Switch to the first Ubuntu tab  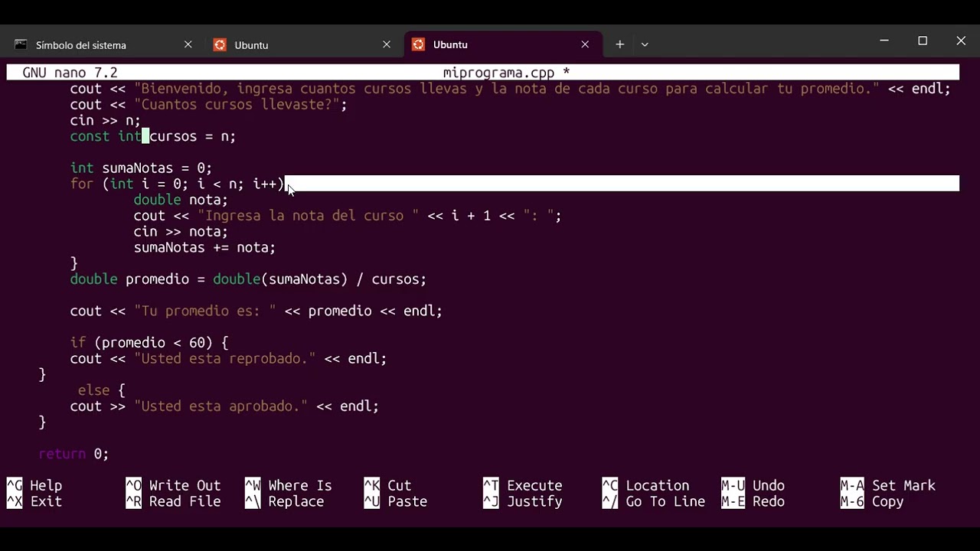(x=302, y=45)
